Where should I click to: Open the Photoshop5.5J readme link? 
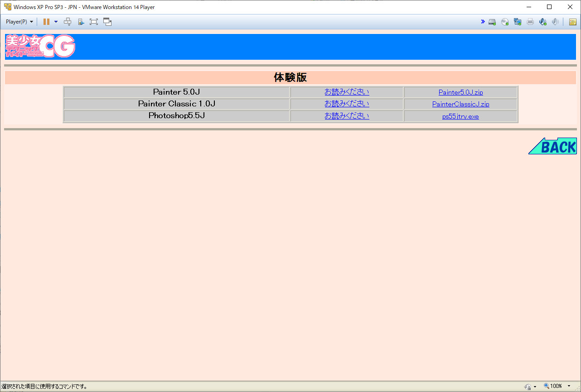[347, 116]
